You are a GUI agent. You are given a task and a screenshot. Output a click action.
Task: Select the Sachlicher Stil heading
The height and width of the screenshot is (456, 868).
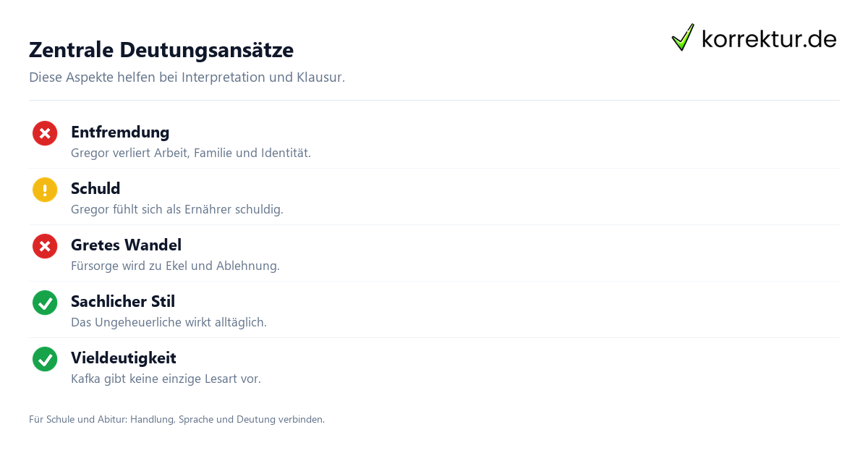point(123,302)
